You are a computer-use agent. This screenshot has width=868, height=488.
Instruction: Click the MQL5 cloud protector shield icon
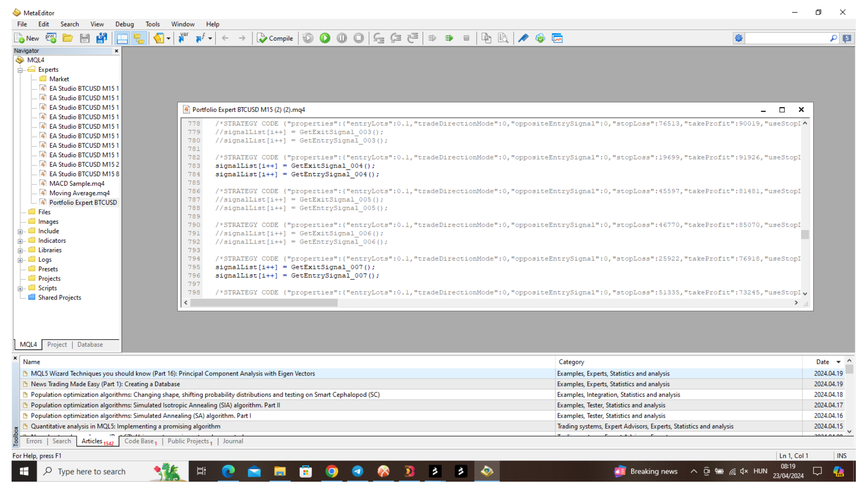pos(540,38)
